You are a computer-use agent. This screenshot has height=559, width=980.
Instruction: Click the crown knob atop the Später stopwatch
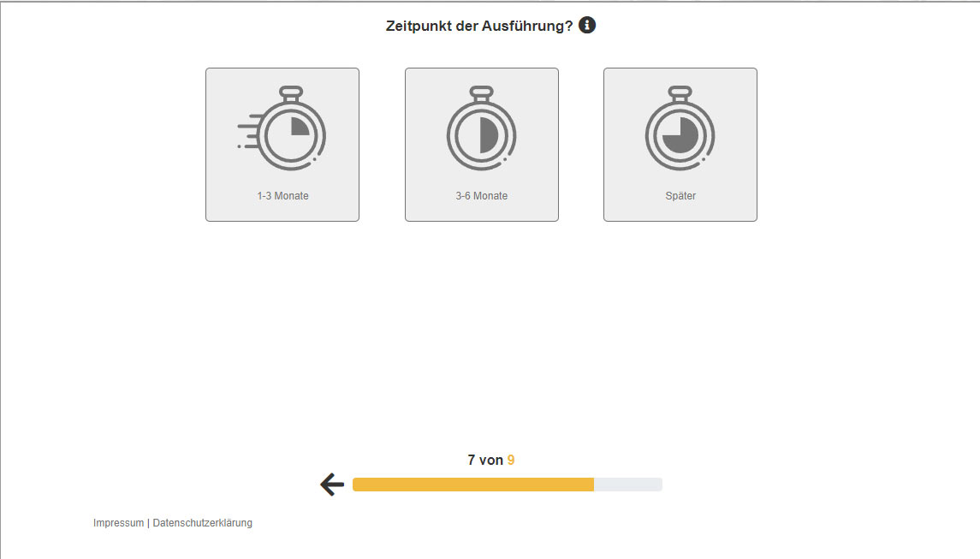[680, 93]
